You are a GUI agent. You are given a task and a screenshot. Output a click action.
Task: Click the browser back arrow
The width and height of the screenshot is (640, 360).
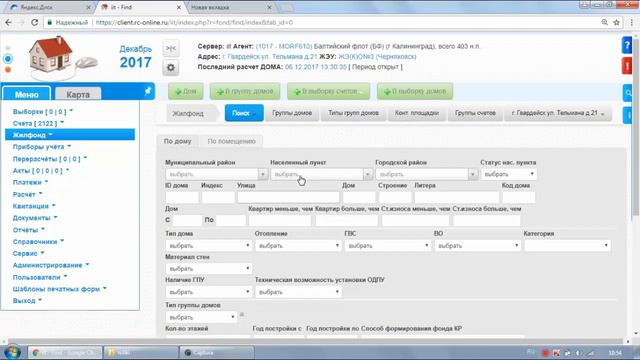pos(9,22)
